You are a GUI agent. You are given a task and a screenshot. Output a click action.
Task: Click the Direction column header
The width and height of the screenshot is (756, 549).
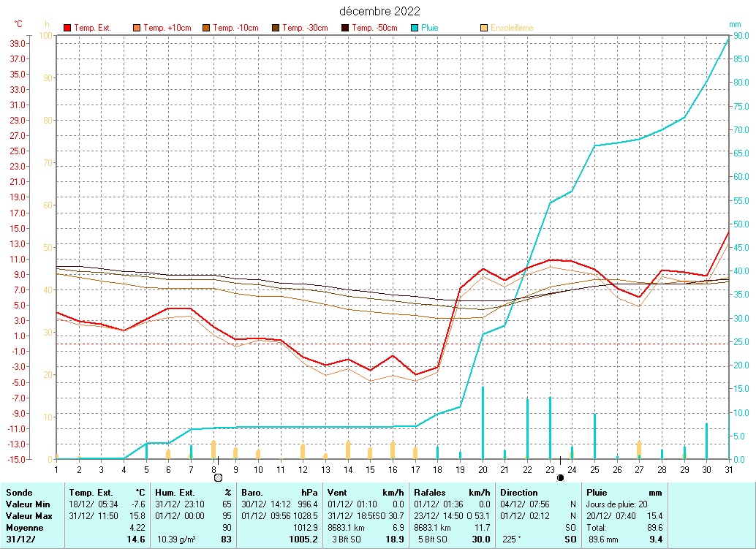click(518, 493)
